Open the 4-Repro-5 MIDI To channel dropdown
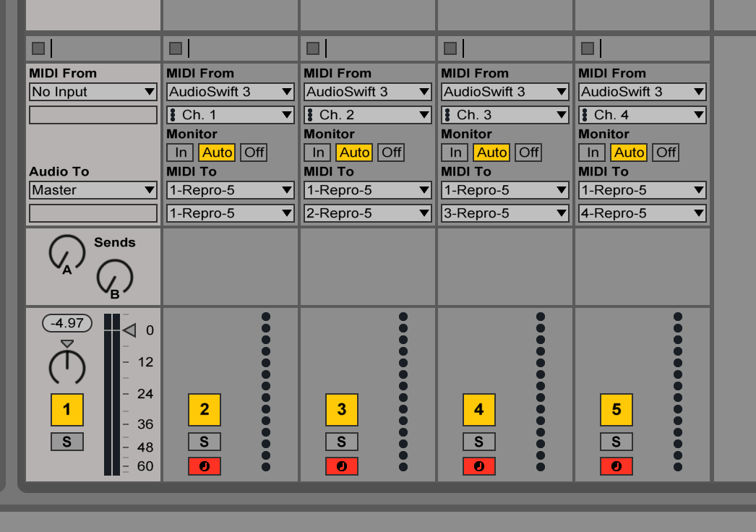 (643, 213)
